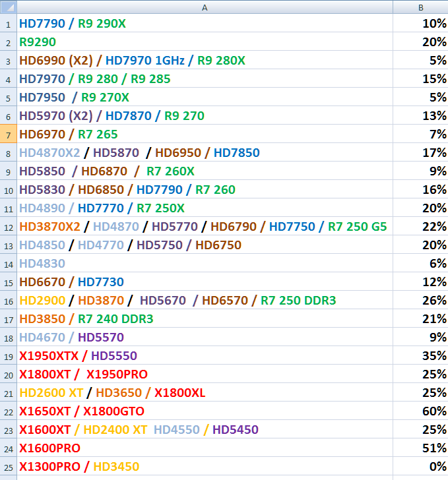Click cell containing only HD4830
448x480 pixels.
pos(205,263)
